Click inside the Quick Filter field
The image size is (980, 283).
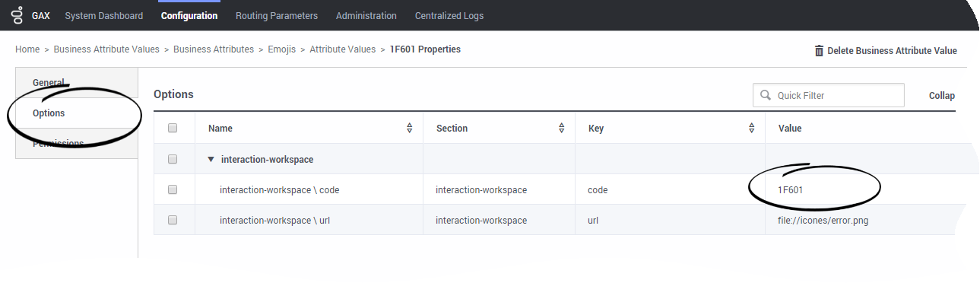[829, 96]
